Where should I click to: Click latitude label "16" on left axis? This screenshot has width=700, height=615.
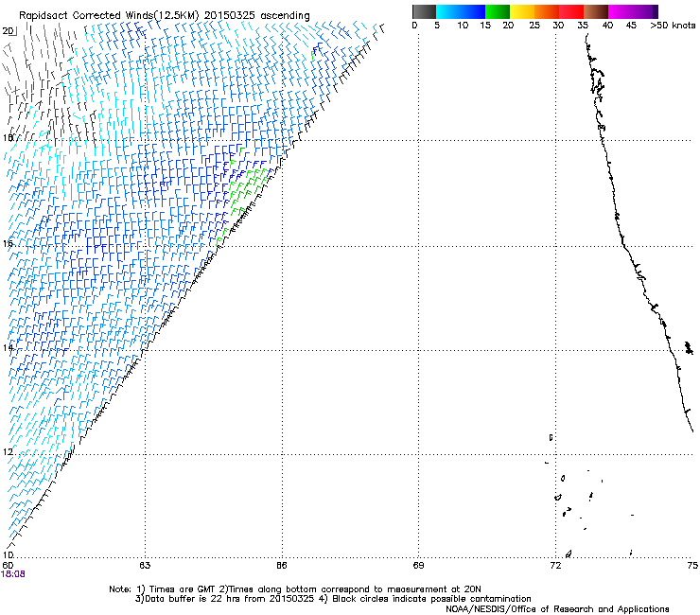[x=8, y=243]
